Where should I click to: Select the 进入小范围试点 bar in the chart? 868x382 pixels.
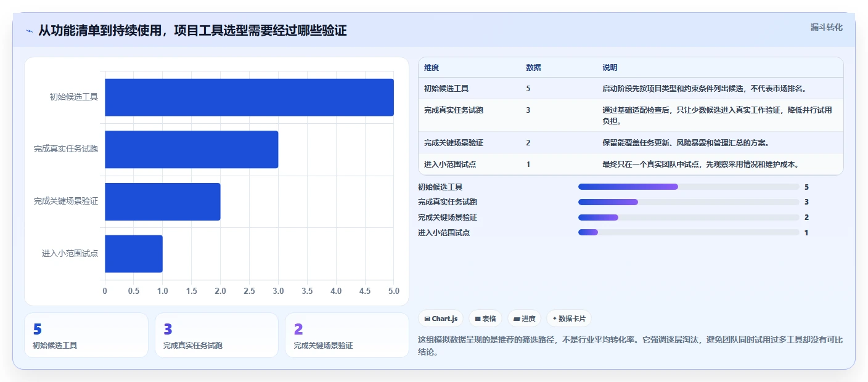coord(134,253)
